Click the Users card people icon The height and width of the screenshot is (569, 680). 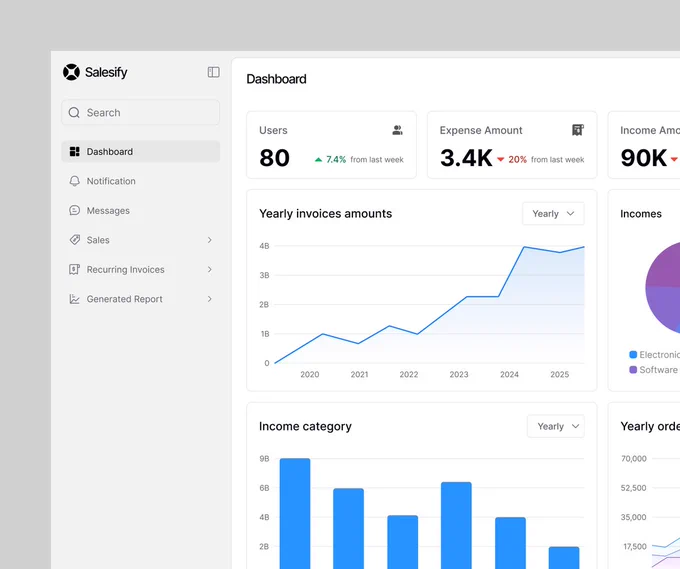coord(397,130)
